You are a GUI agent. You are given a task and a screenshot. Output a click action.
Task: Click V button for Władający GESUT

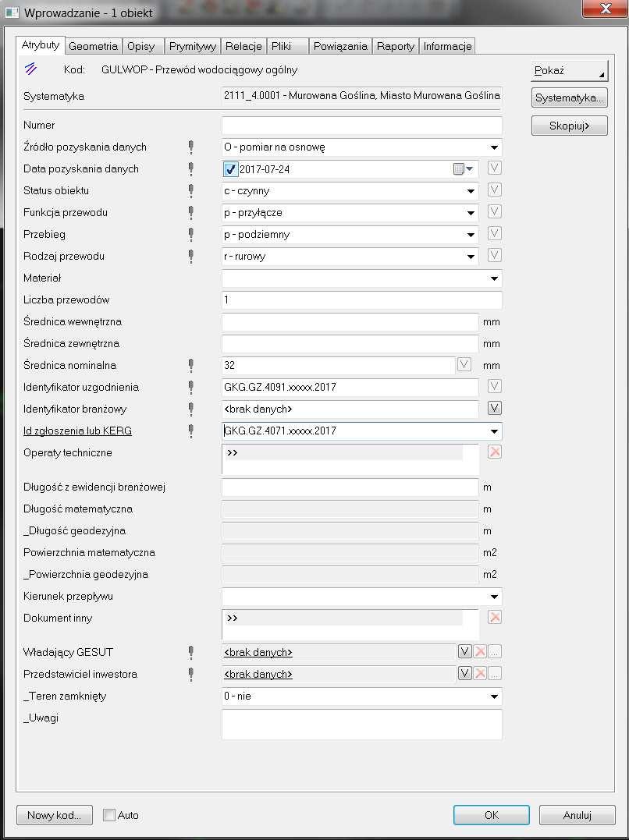[465, 652]
